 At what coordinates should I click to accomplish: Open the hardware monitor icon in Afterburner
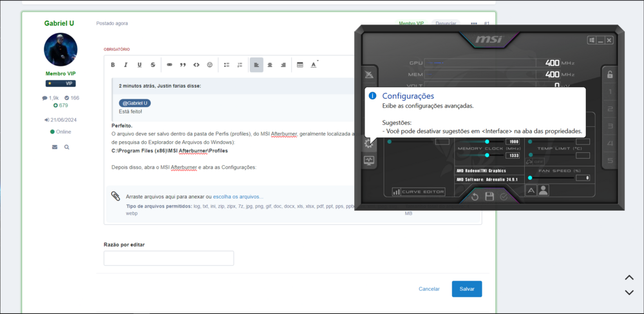[369, 161]
